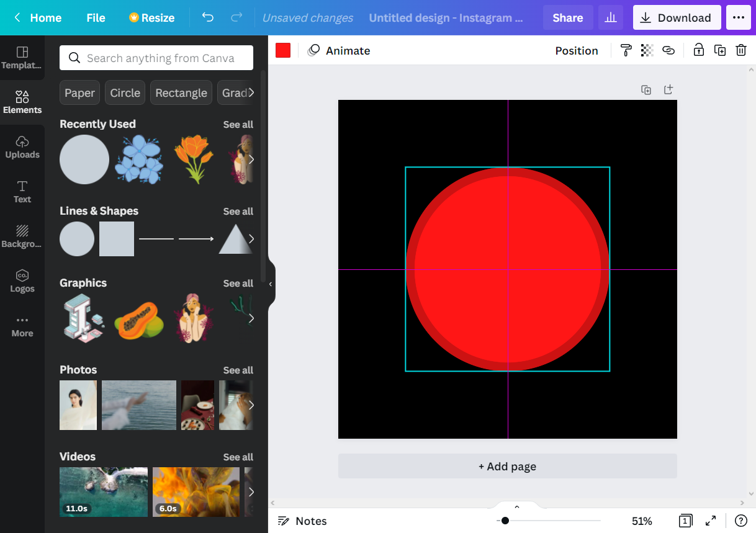Image resolution: width=756 pixels, height=533 pixels.
Task: Click the duplicate page icon above the canvas
Action: 646,89
